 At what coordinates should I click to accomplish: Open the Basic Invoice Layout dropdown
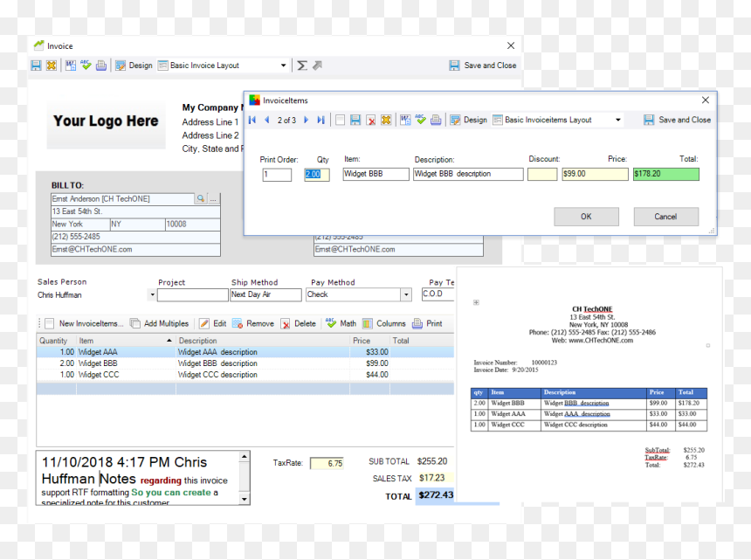(x=283, y=66)
